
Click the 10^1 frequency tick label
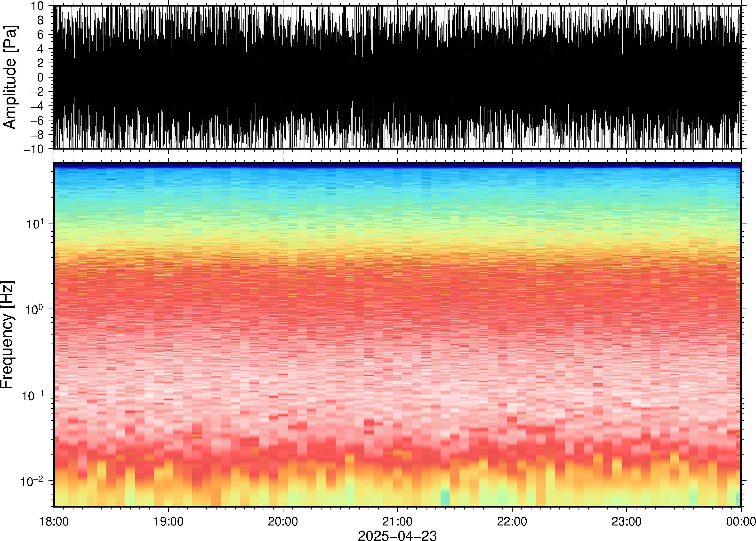pos(35,223)
